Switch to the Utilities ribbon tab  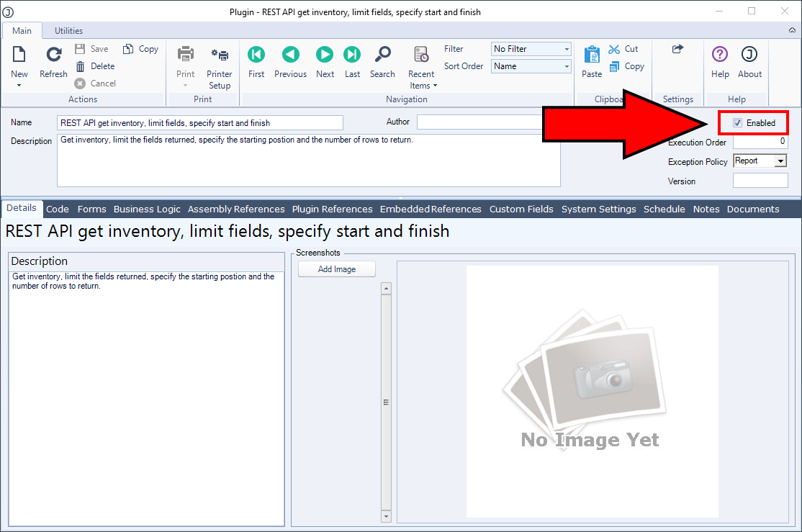pyautogui.click(x=68, y=31)
